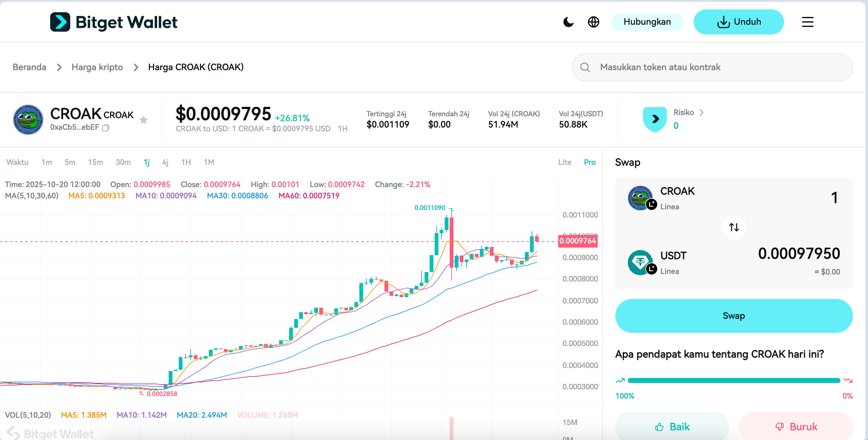The image size is (868, 440).
Task: Switch chart to 4j timeframe
Action: [x=165, y=162]
